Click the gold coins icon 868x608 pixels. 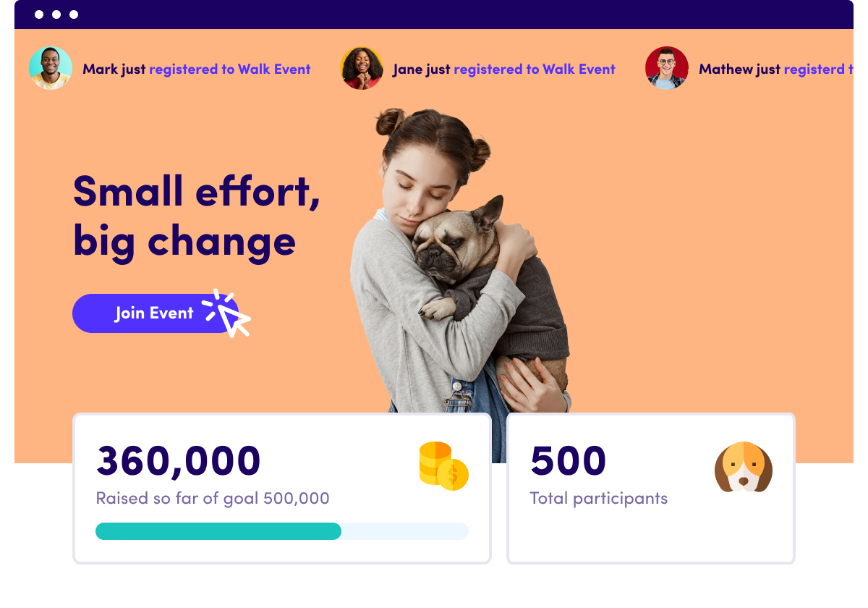coord(443,465)
